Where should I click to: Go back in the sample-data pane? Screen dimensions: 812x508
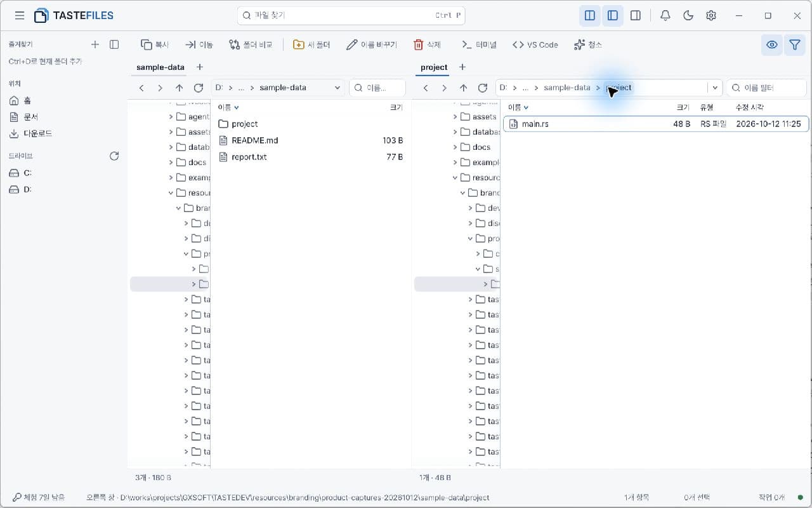[141, 88]
